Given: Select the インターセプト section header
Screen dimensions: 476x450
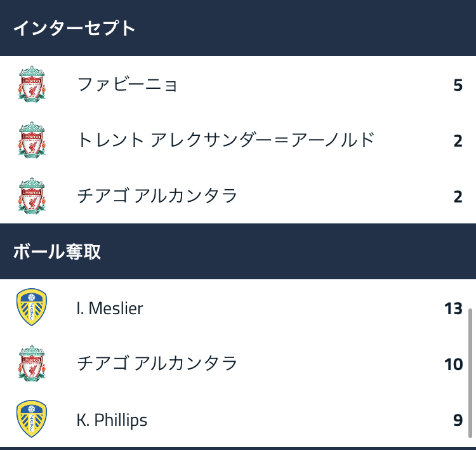Looking at the screenshot, I should pos(74,28).
